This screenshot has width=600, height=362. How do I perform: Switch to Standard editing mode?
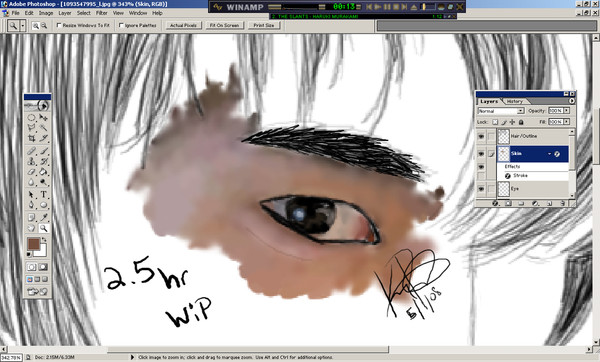point(31,267)
